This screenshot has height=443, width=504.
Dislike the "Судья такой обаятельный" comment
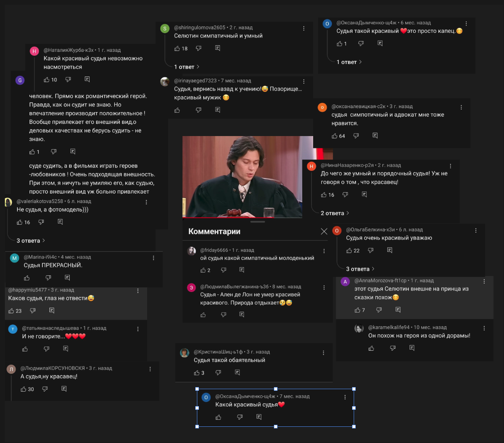pyautogui.click(x=218, y=373)
